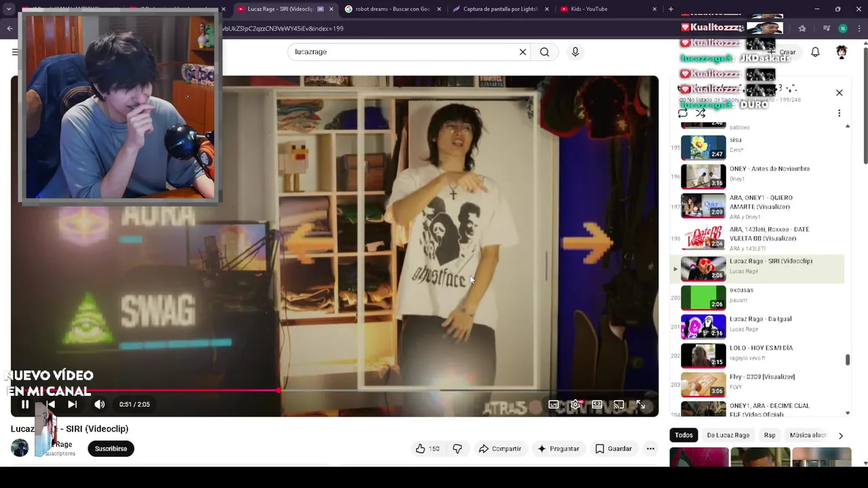The image size is (868, 488).
Task: Close the 'Kids - YouTube' tab
Action: coord(654,9)
